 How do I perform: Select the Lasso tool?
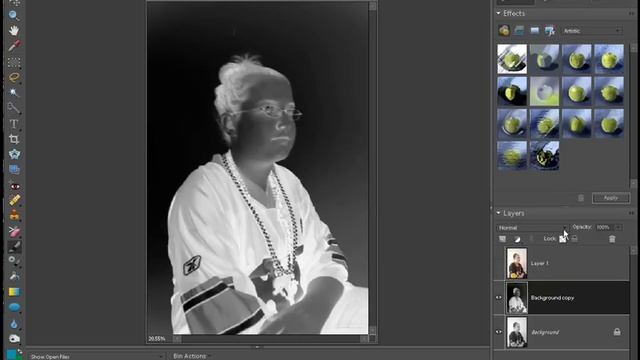(14, 77)
